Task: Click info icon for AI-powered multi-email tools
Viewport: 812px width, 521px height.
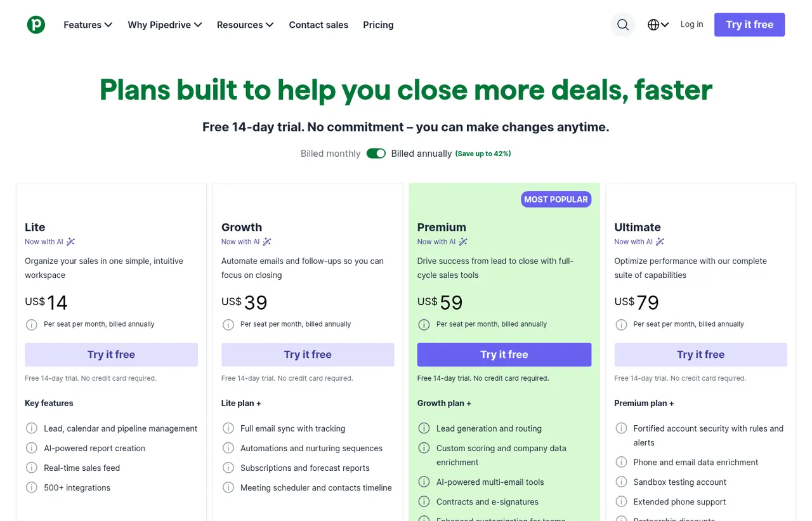Action: [424, 482]
